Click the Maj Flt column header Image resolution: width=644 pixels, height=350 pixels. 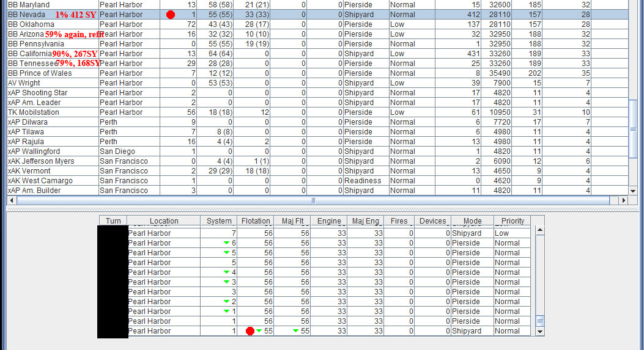(292, 221)
